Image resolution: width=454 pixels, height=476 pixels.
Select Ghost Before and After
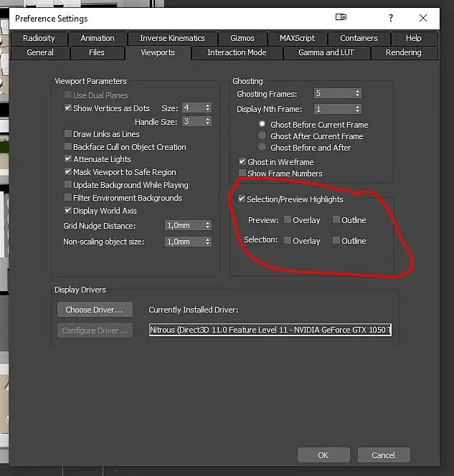262,147
